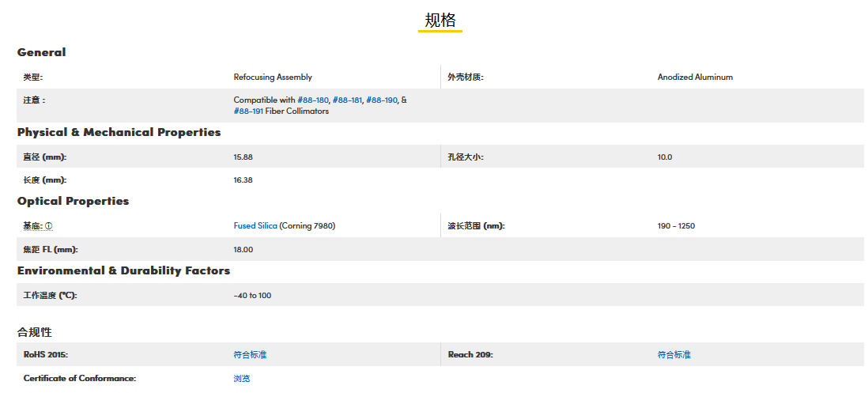Click the Anodized Aluminum housing value

(695, 77)
